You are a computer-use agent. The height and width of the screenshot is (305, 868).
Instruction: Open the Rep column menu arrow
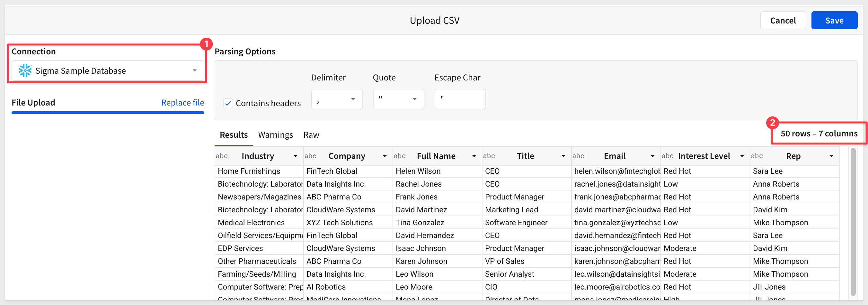pyautogui.click(x=831, y=156)
